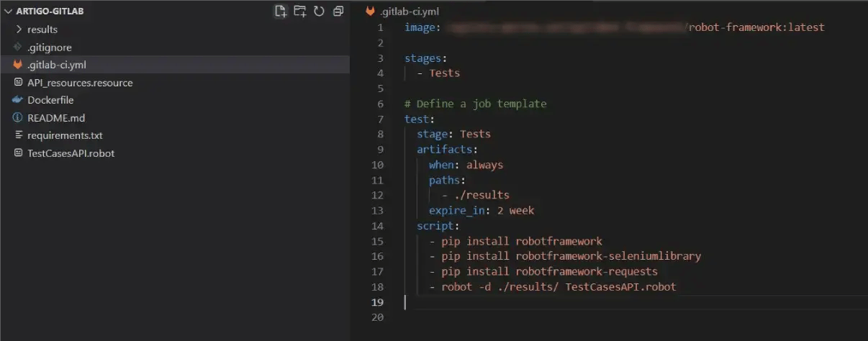Refresh the explorer file list
Image resolution: width=868 pixels, height=341 pixels.
(319, 11)
